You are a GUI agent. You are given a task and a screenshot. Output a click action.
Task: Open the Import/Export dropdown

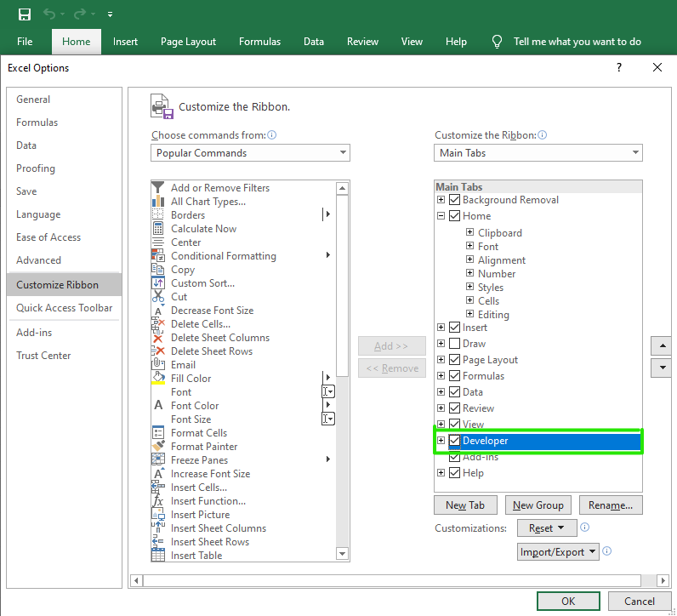coord(558,552)
